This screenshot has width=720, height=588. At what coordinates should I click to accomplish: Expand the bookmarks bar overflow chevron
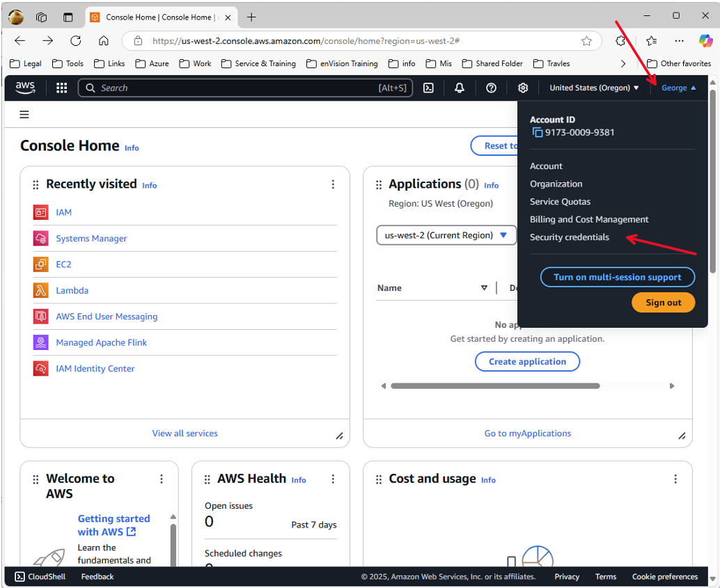[623, 64]
